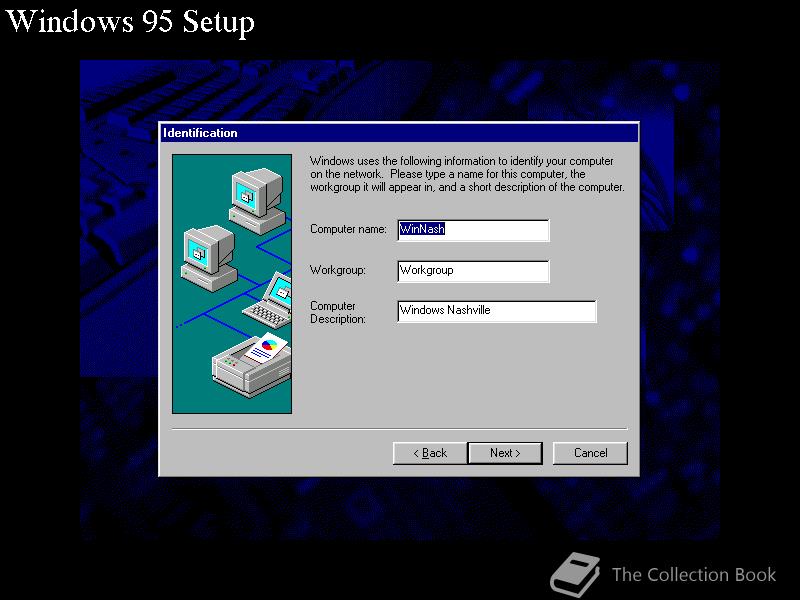This screenshot has width=800, height=600.
Task: Click the top desktop computer icon
Action: click(257, 201)
